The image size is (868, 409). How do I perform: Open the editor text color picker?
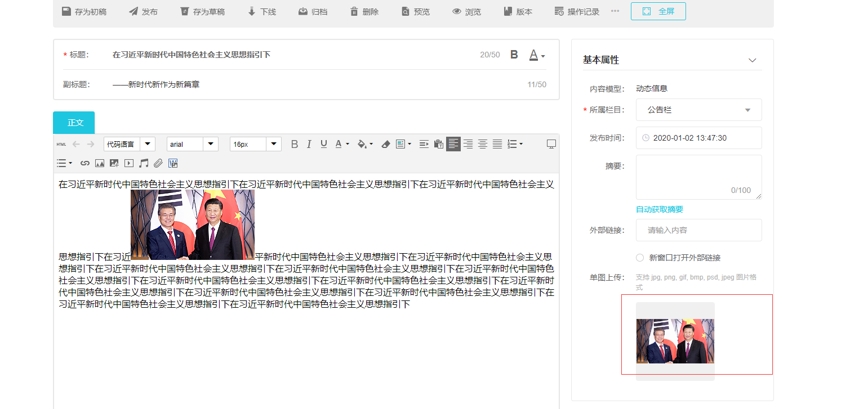click(x=342, y=145)
